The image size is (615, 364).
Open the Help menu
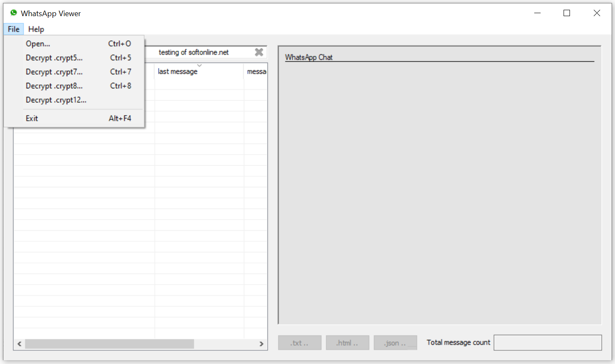[36, 29]
